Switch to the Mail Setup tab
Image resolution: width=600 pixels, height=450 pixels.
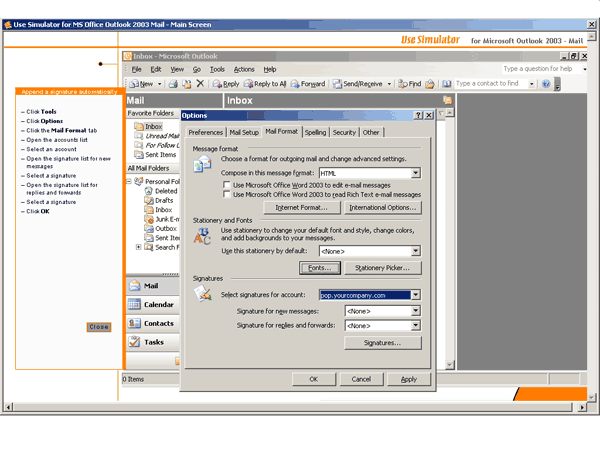(244, 132)
